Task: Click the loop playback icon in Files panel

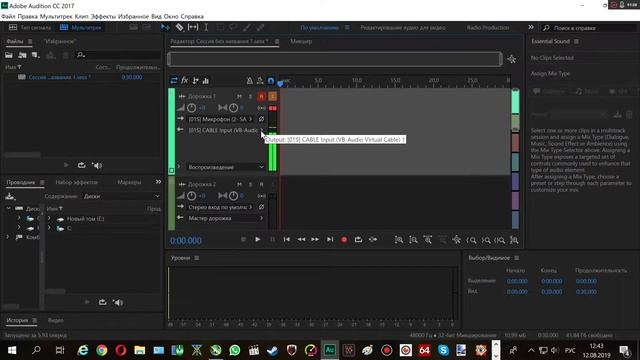Action: pyautogui.click(x=82, y=165)
